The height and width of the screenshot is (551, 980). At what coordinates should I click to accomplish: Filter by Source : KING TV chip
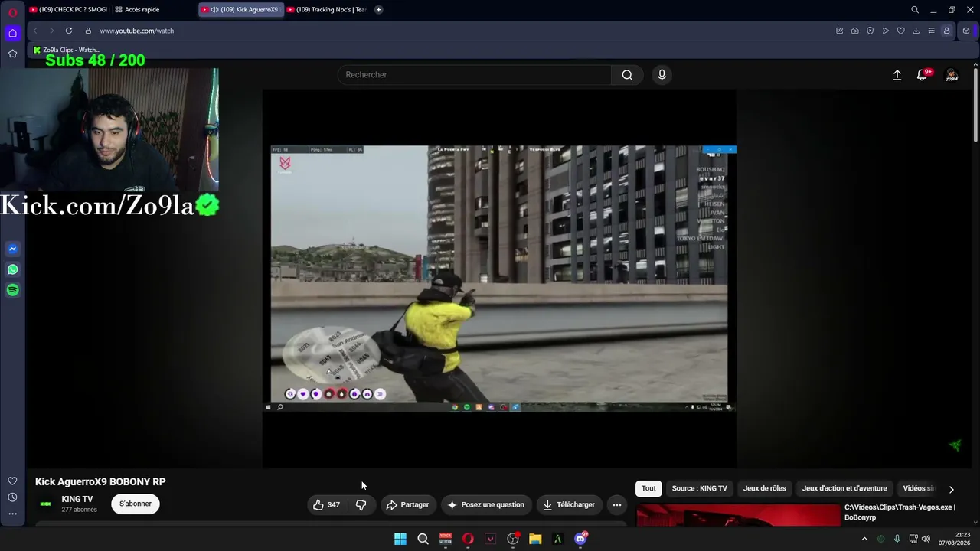pyautogui.click(x=700, y=489)
